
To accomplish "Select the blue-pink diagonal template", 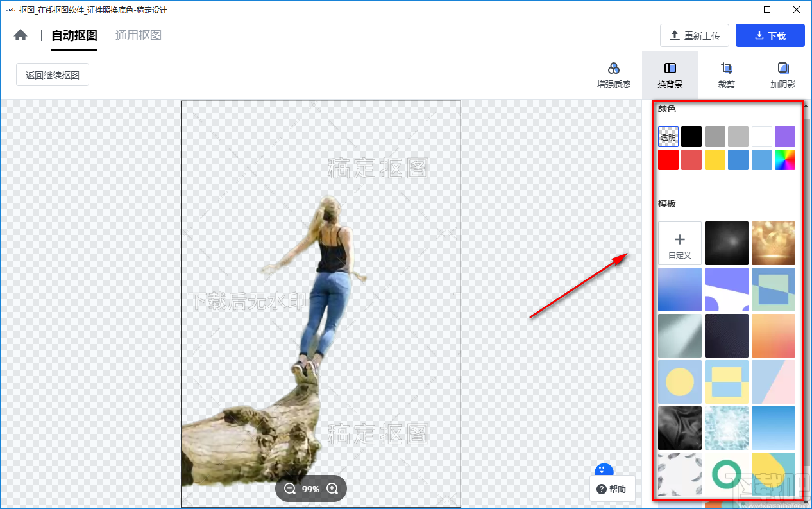I will (x=774, y=382).
